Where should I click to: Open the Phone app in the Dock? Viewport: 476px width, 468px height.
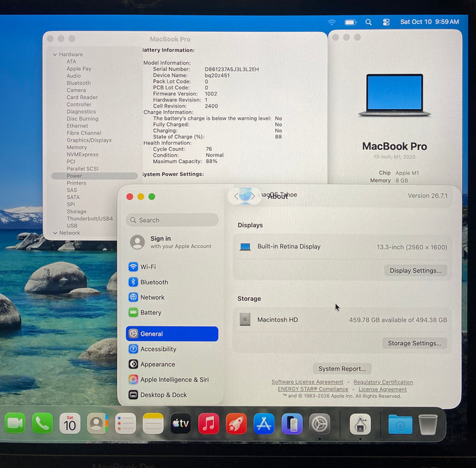[x=43, y=423]
